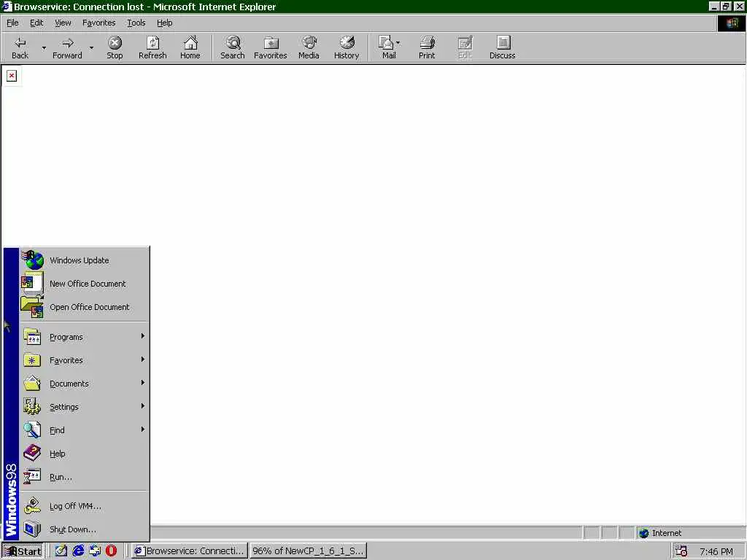Viewport: 747px width, 560px height.
Task: Click the Internet Explorer title bar icon
Action: pyautogui.click(x=7, y=7)
